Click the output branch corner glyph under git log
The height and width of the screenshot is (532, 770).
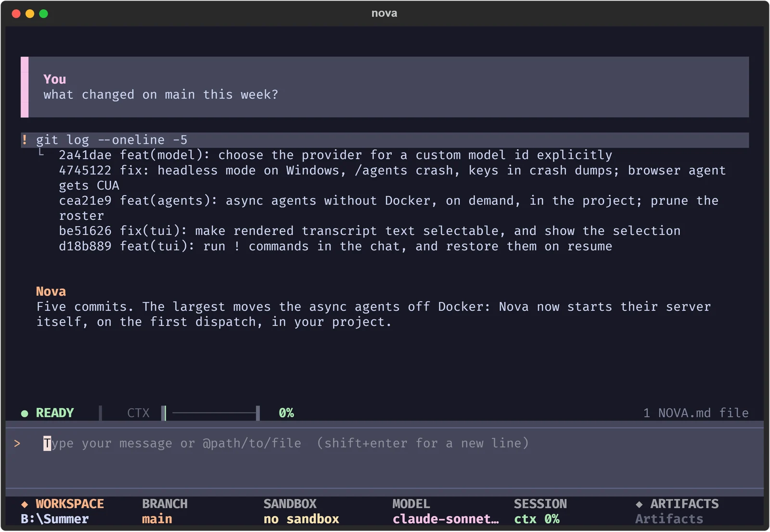click(x=41, y=152)
